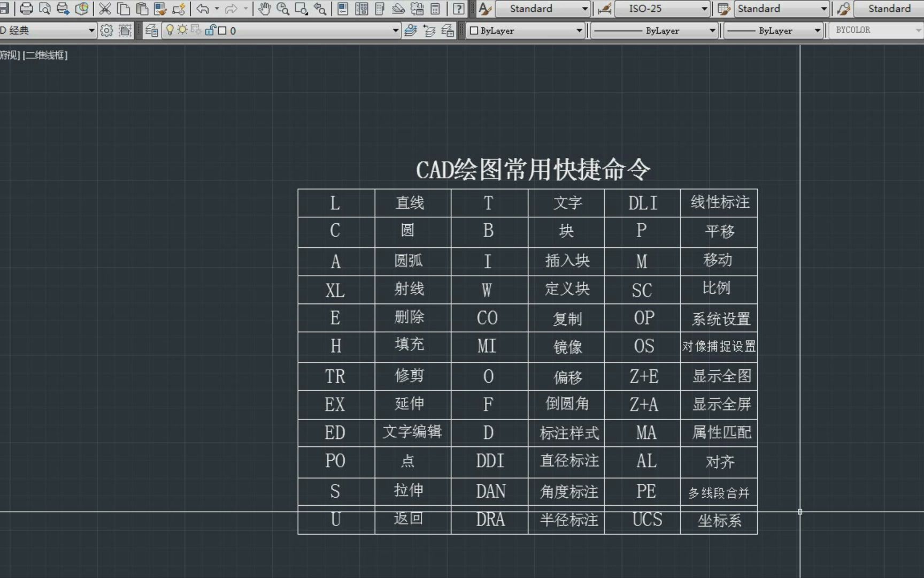Viewport: 924px width, 578px height.
Task: Click the table cell XL
Action: pos(335,291)
